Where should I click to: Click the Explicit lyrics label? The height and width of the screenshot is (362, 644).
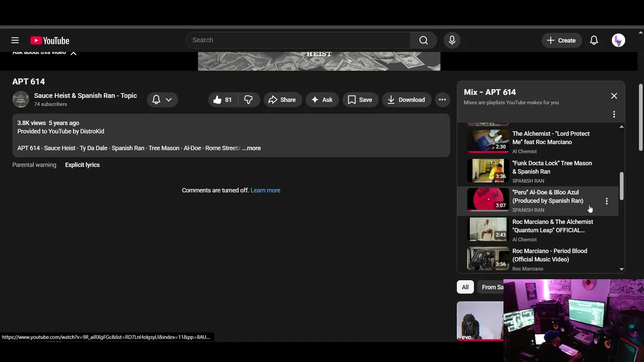point(83,165)
